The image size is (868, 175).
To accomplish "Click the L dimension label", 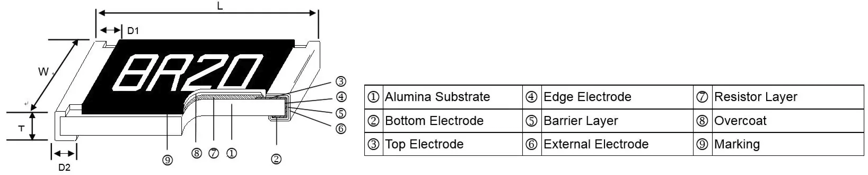I will click(x=220, y=6).
